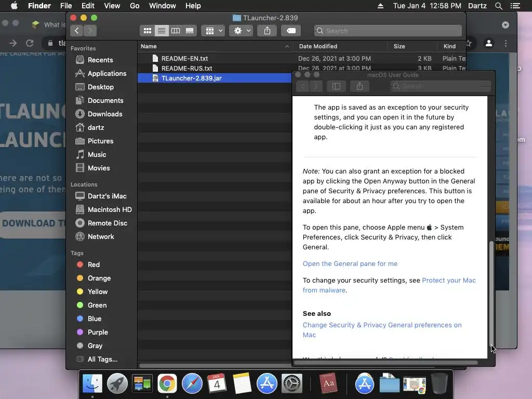Open the Help menu
Viewport: 532px width, 399px height.
pos(193,6)
